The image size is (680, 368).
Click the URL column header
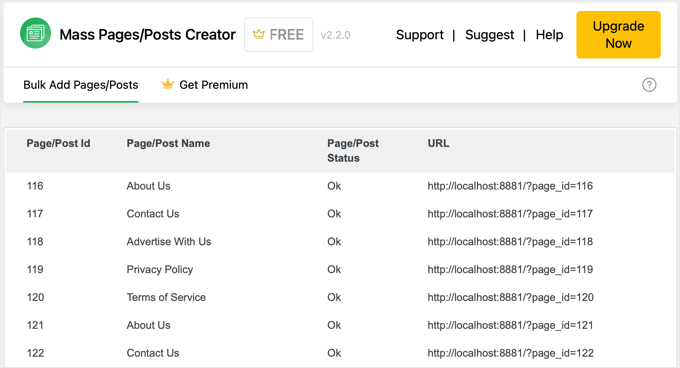[x=438, y=143]
